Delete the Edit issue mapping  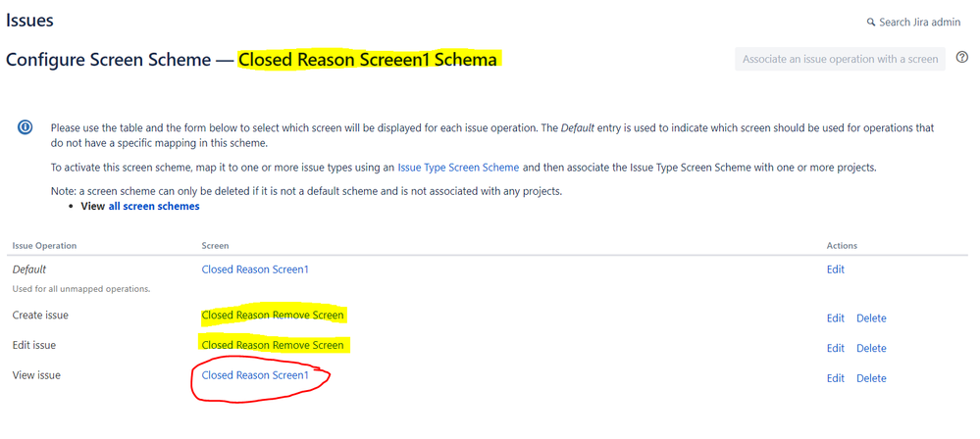[871, 349]
